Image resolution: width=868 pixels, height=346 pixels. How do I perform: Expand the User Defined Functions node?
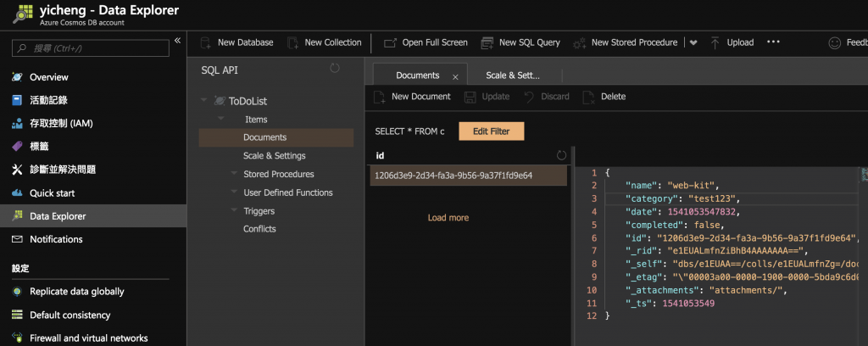(234, 193)
